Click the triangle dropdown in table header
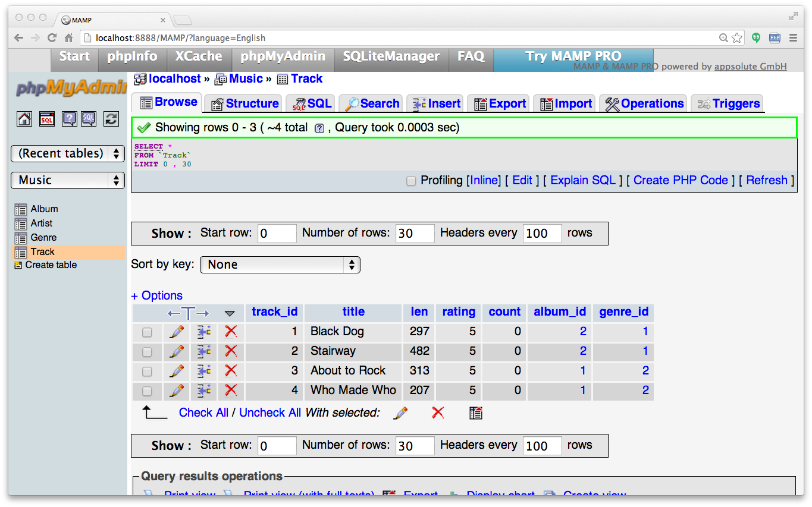Screen dimensions: 812x507 230,313
